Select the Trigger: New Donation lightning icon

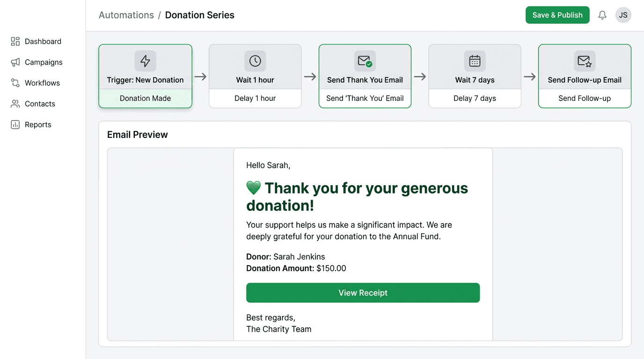[x=145, y=60]
